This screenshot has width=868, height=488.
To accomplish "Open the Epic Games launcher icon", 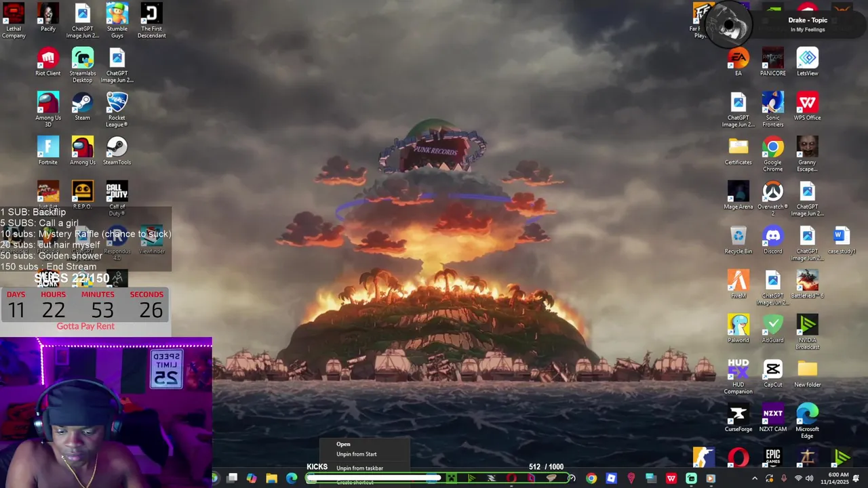I will point(772,457).
